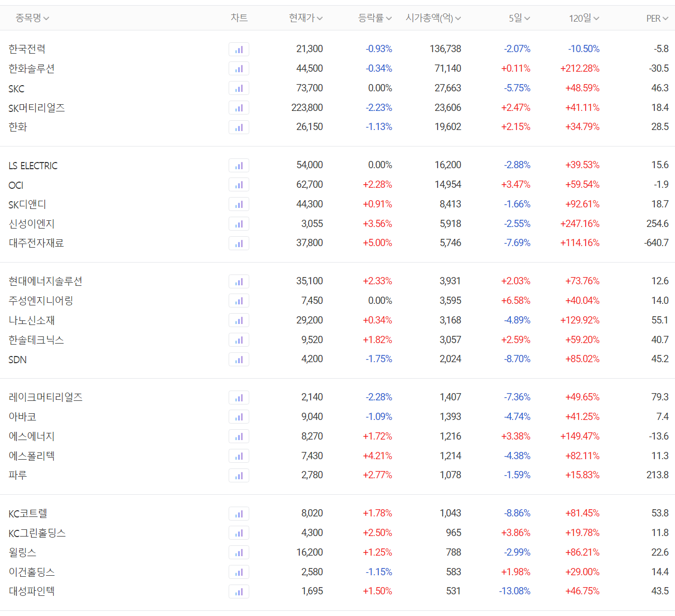Open 에스폴리텍 stock link
This screenshot has height=616, width=675.
tap(31, 456)
